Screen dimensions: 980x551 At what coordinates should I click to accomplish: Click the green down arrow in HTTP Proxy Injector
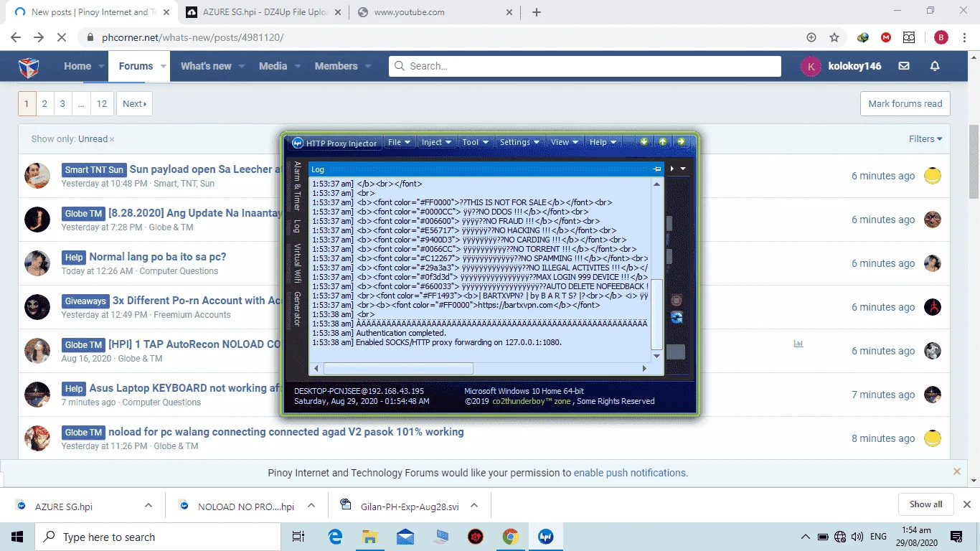pyautogui.click(x=644, y=141)
